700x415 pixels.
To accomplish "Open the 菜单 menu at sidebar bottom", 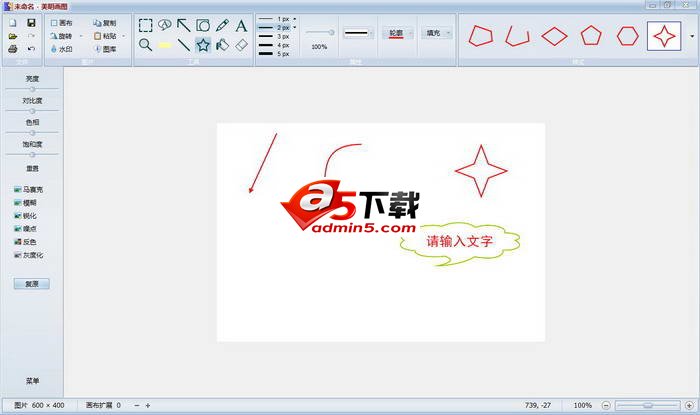I will 32,381.
